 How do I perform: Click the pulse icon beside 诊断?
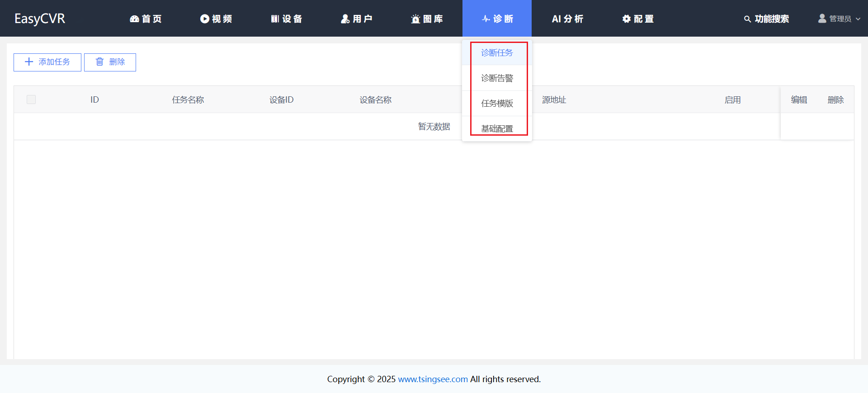coord(486,19)
